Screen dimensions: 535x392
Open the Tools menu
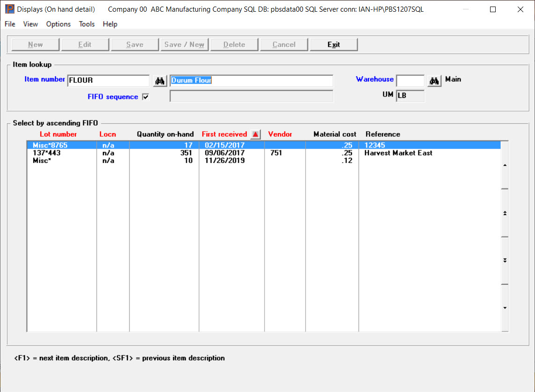[87, 24]
